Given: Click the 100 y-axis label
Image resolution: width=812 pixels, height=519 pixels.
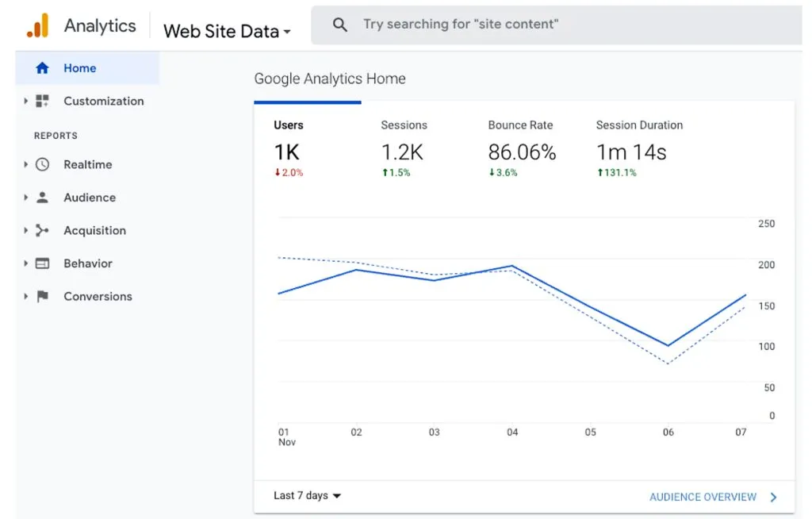Looking at the screenshot, I should tap(767, 347).
